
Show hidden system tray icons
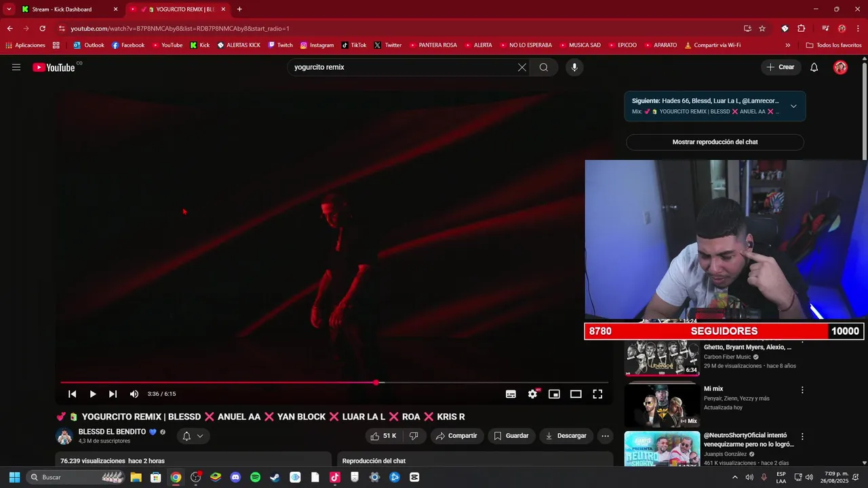click(x=735, y=477)
